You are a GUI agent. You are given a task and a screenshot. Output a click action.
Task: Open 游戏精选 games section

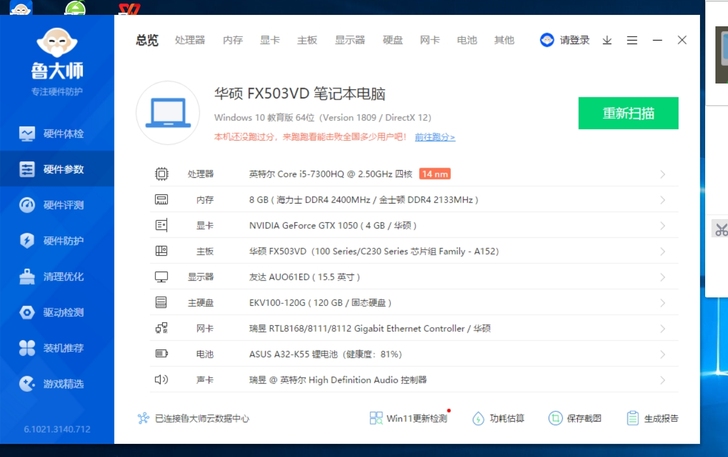[57, 384]
